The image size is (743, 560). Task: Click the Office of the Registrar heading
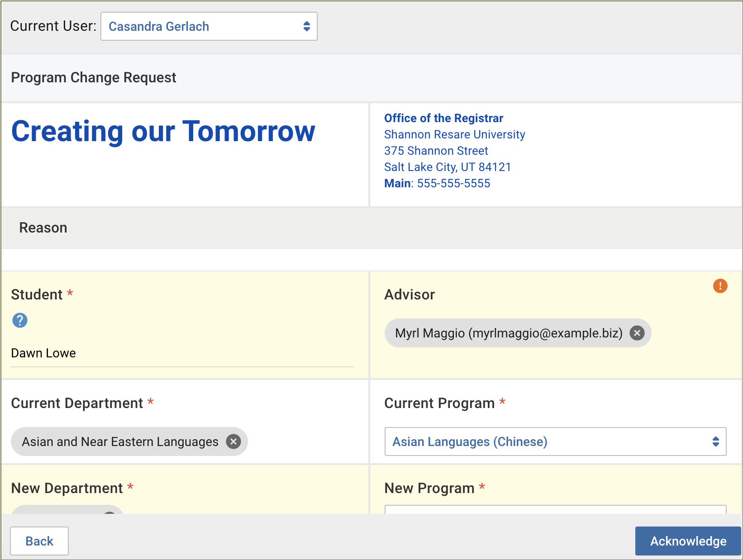click(443, 118)
